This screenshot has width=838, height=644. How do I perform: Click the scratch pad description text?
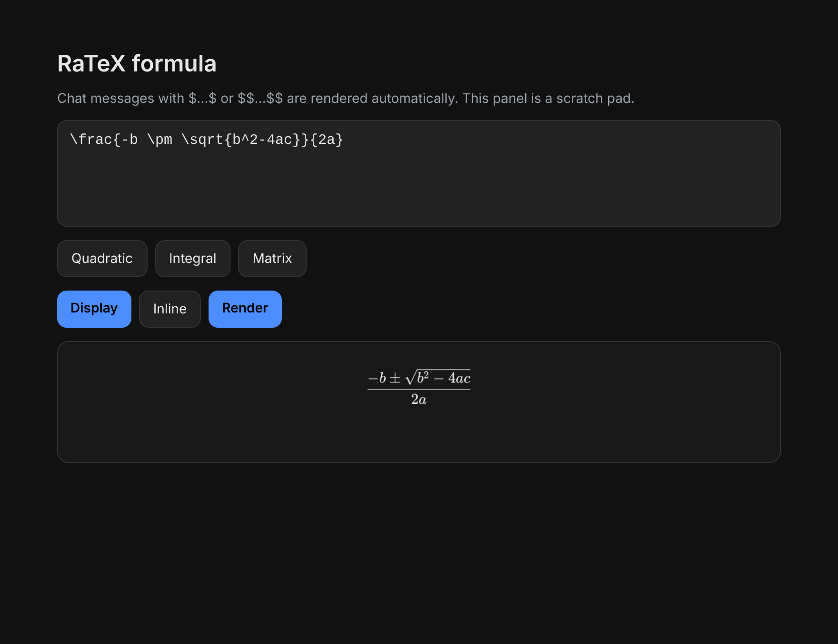click(x=346, y=99)
